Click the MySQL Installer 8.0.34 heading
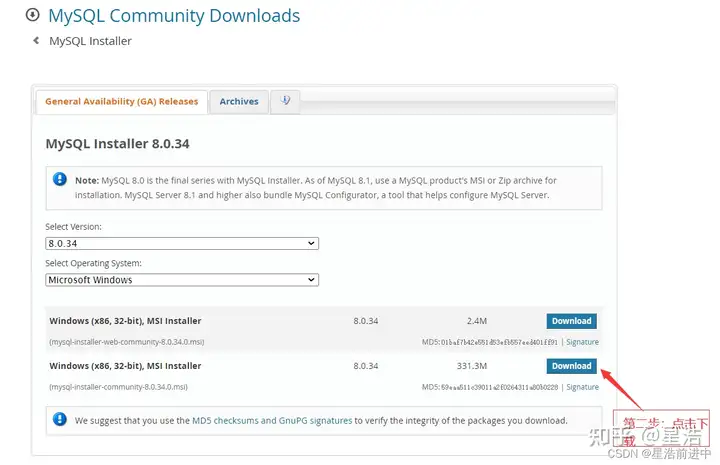720x465 pixels. [x=117, y=144]
